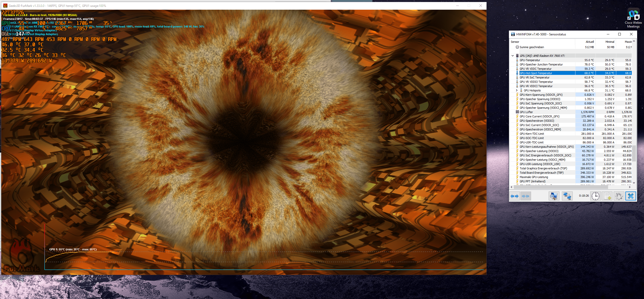Collapse the AMD Radeon RX 7900 XT group
This screenshot has height=299, width=644.
512,56
